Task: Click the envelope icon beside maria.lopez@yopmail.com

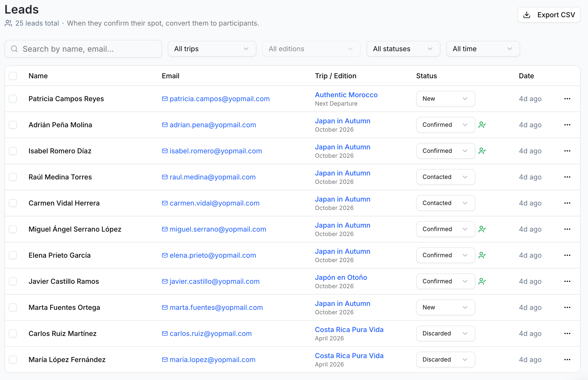Action: [165, 360]
